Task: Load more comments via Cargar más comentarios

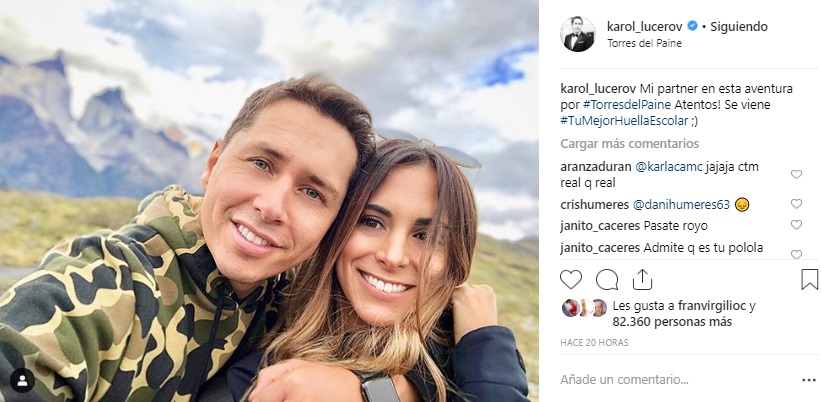Action: pos(629,143)
